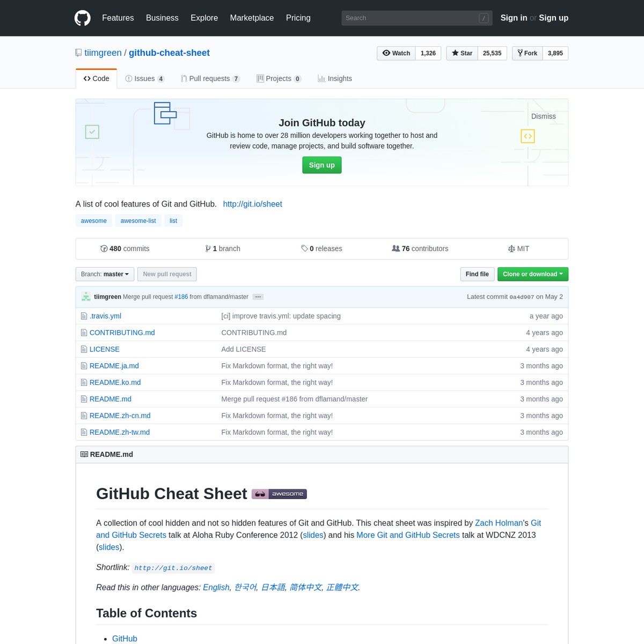Open the Zach Holman link
The height and width of the screenshot is (644, 644).
[499, 523]
